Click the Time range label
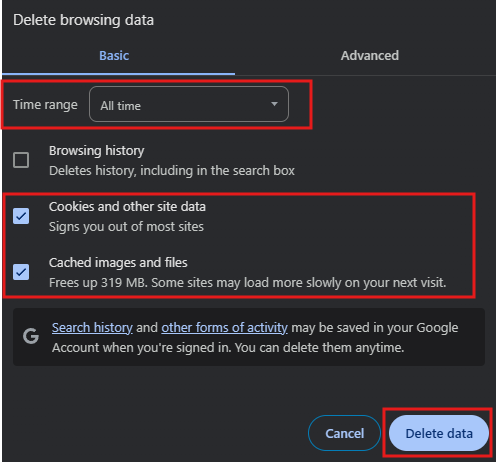Screen dimensions: 496x462 coord(45,105)
